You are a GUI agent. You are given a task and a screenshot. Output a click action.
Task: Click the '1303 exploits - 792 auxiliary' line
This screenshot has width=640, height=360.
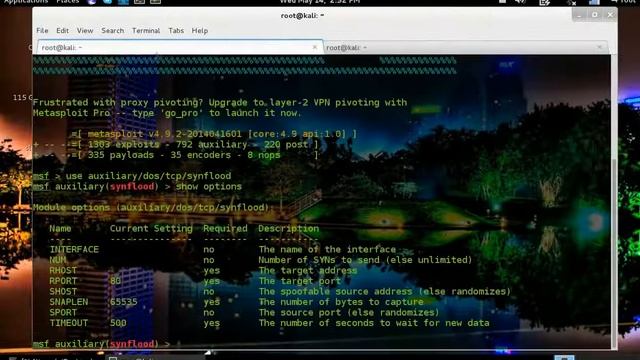click(x=176, y=144)
